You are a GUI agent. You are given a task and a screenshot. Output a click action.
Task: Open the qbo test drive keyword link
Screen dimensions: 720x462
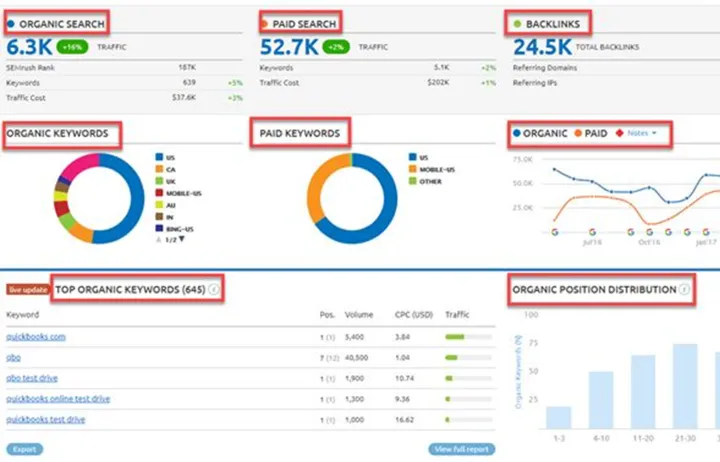pos(32,378)
